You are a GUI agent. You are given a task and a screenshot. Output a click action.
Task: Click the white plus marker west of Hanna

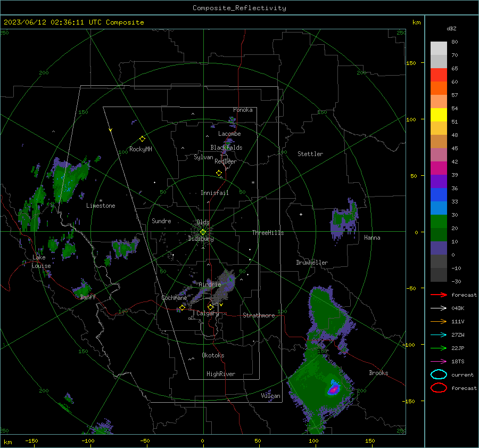click(x=301, y=214)
